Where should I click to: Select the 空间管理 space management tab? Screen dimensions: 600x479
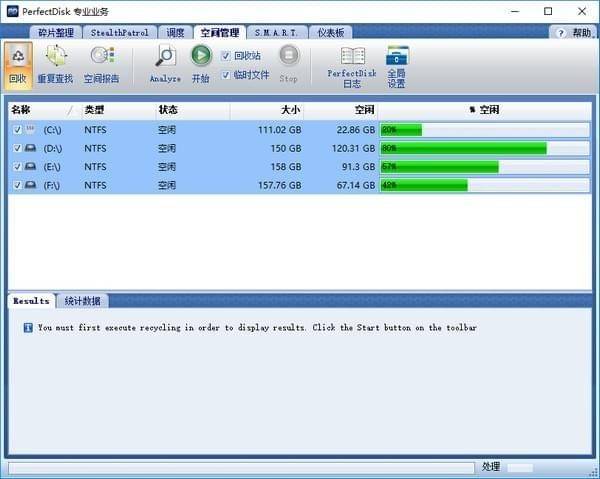[220, 33]
